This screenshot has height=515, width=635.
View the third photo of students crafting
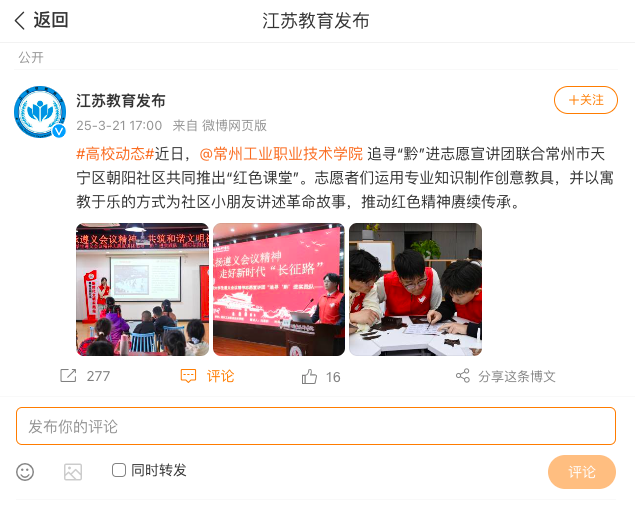click(x=416, y=289)
